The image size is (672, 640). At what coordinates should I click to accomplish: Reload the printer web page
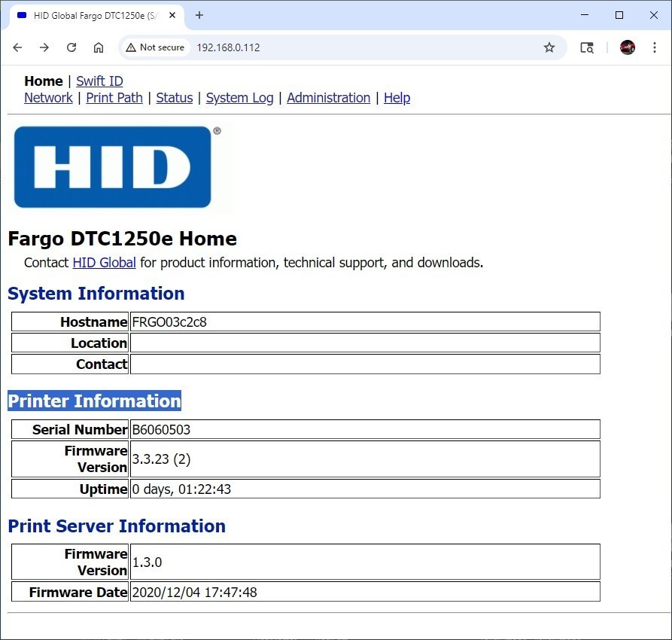click(x=71, y=47)
